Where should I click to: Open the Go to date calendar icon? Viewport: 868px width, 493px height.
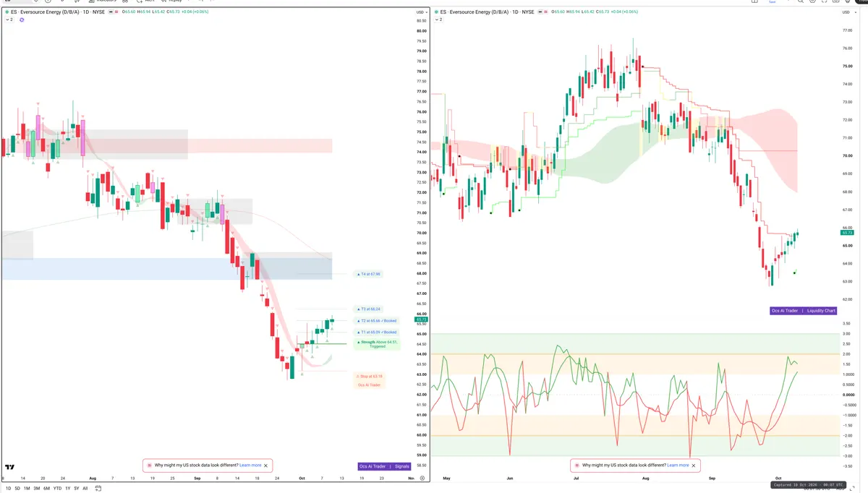click(x=98, y=488)
